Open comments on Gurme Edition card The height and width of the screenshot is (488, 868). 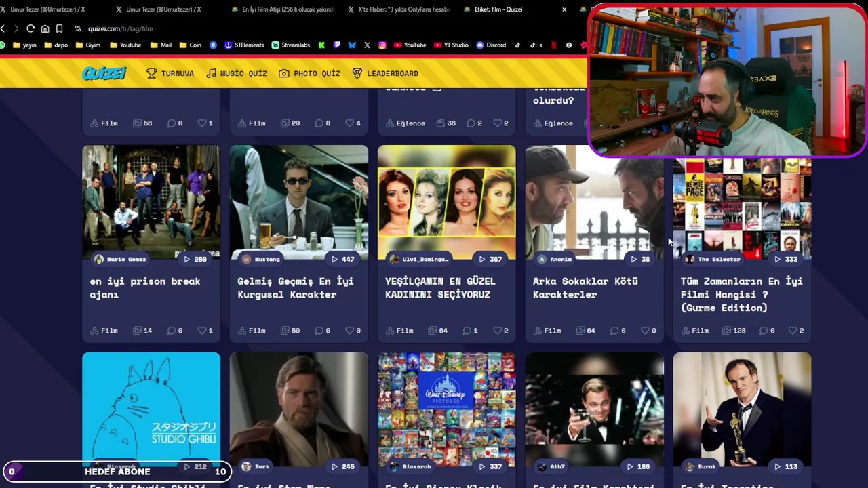click(x=766, y=331)
